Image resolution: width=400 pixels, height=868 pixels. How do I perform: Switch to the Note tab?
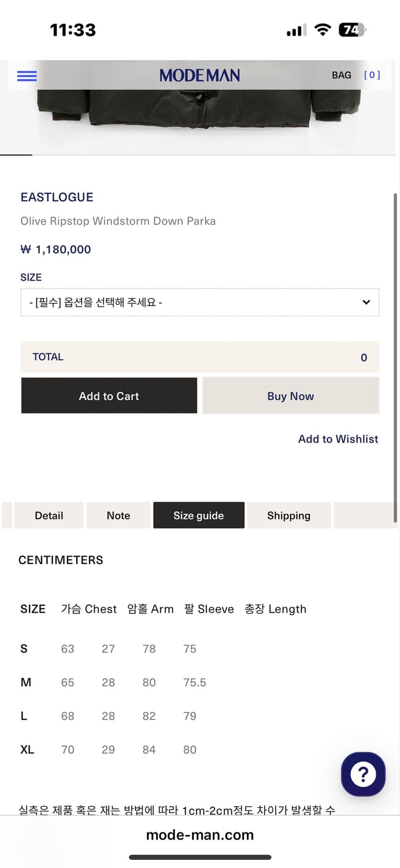(x=118, y=516)
